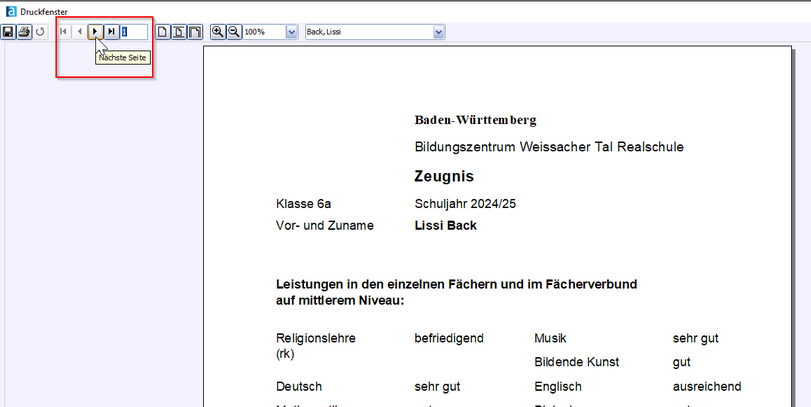811x407 pixels.
Task: Select the page width view icon
Action: (x=178, y=32)
